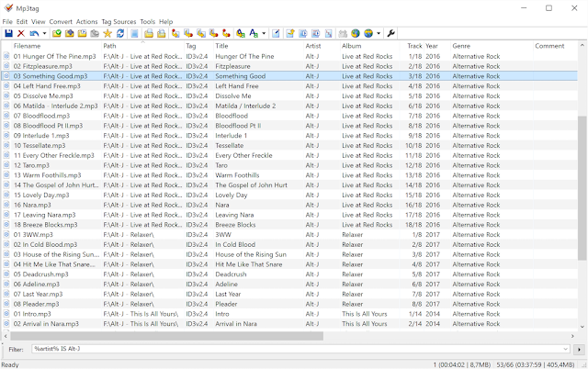This screenshot has width=588, height=369.
Task: Change directory using the folder with green check icon
Action: coord(57,33)
